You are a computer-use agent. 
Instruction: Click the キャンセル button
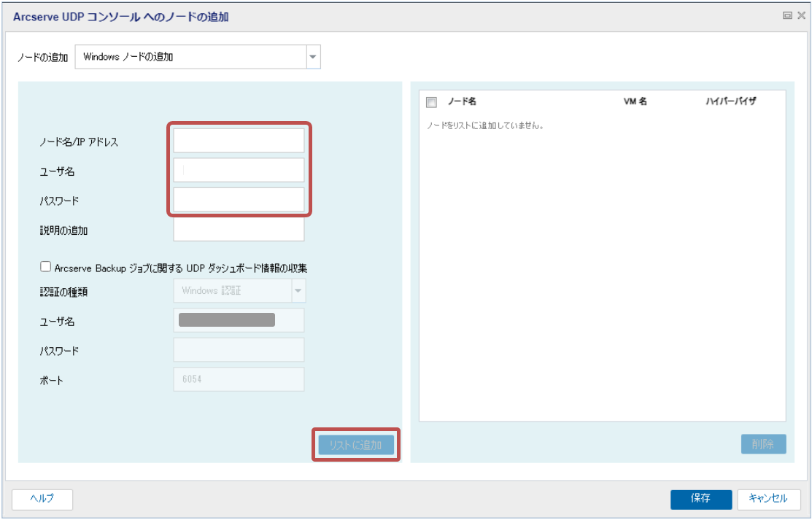(768, 500)
